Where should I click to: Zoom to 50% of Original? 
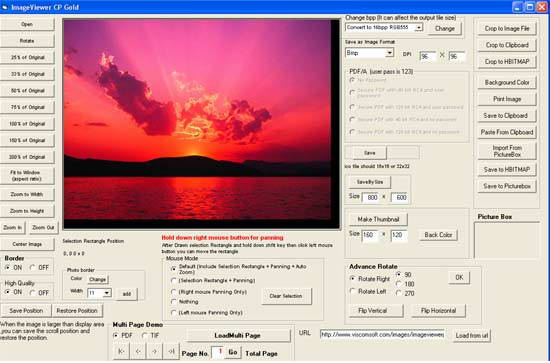27,90
